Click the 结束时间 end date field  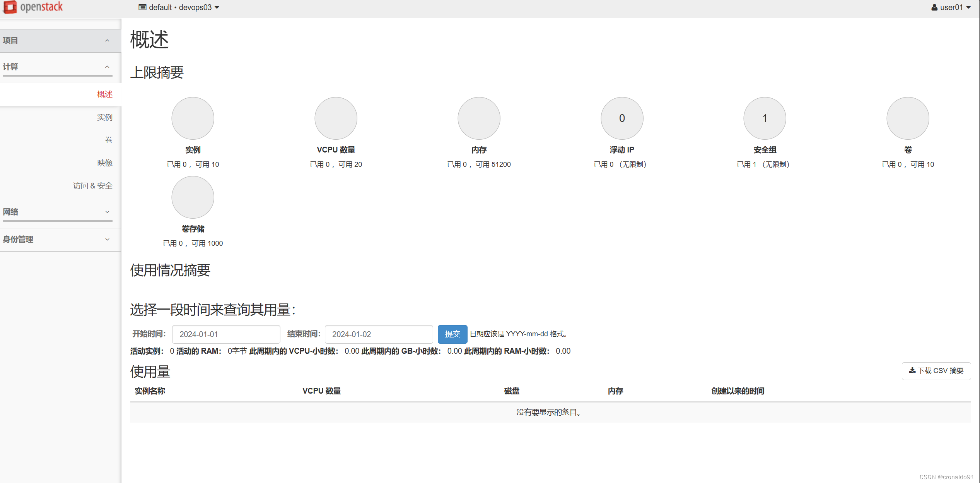(x=379, y=334)
